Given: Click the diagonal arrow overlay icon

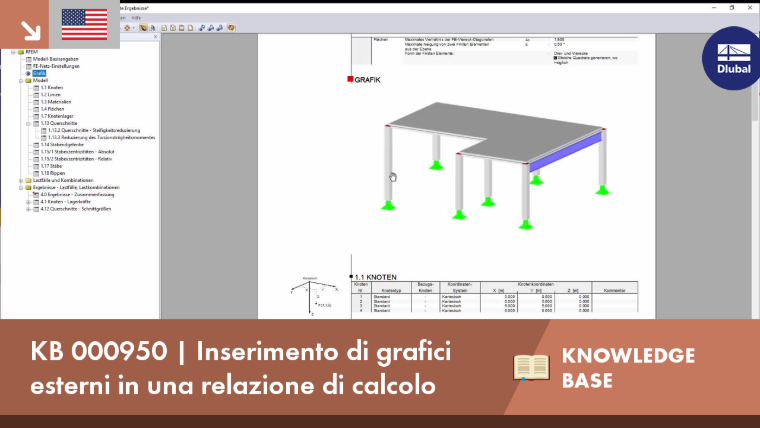Looking at the screenshot, I should (31, 30).
